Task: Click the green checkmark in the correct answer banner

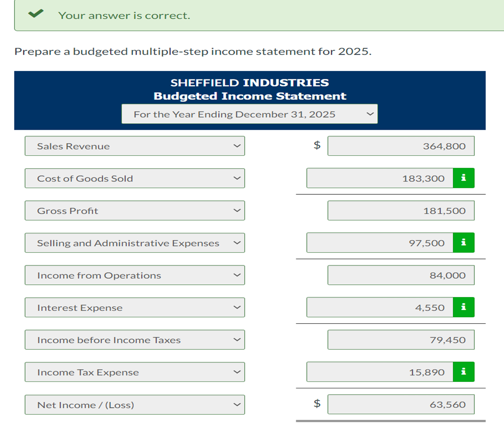Action: 36,13
